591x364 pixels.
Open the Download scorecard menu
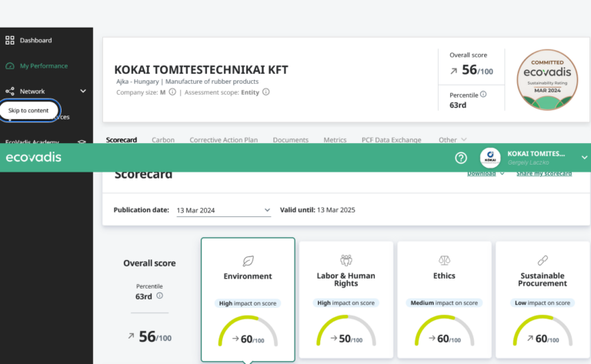tap(486, 174)
